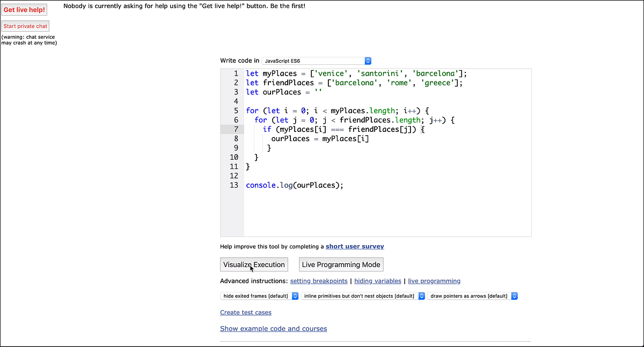Image resolution: width=644 pixels, height=347 pixels.
Task: Click the Visualize Execution button
Action: [x=253, y=264]
